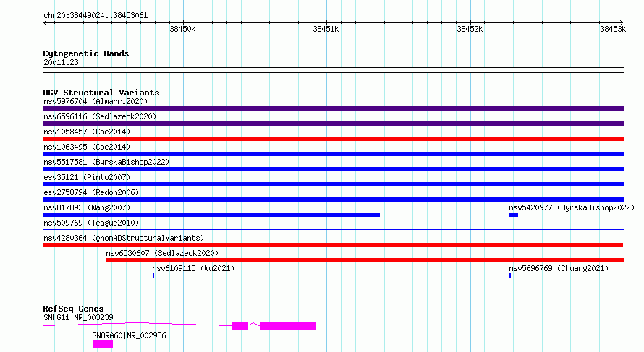The image size is (644, 352).
Task: Click the nsv5420977 (ByrskaBishop2022) label
Action: tap(572, 207)
